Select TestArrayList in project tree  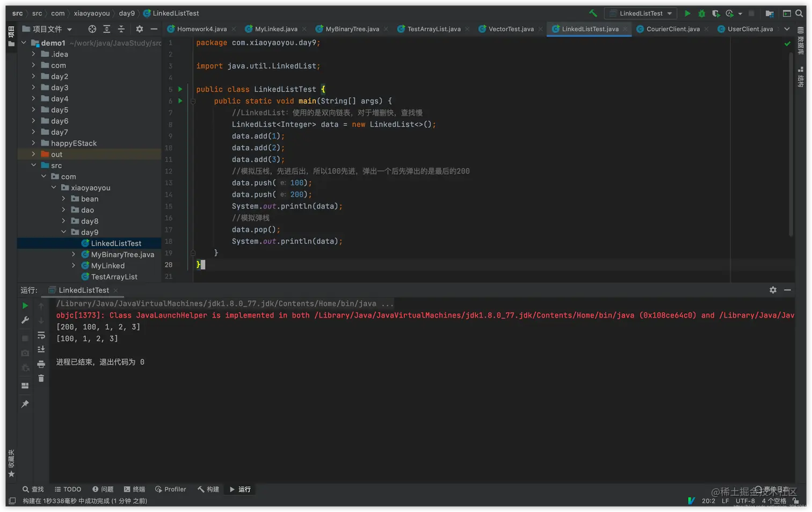pyautogui.click(x=114, y=277)
